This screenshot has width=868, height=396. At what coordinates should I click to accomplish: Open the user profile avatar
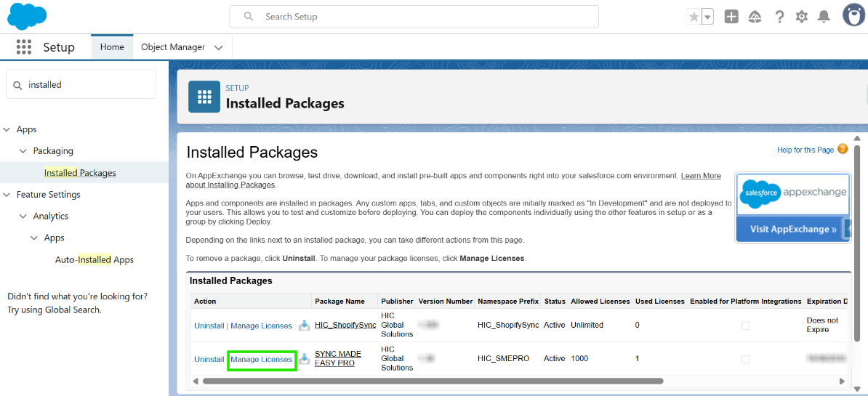tap(853, 15)
